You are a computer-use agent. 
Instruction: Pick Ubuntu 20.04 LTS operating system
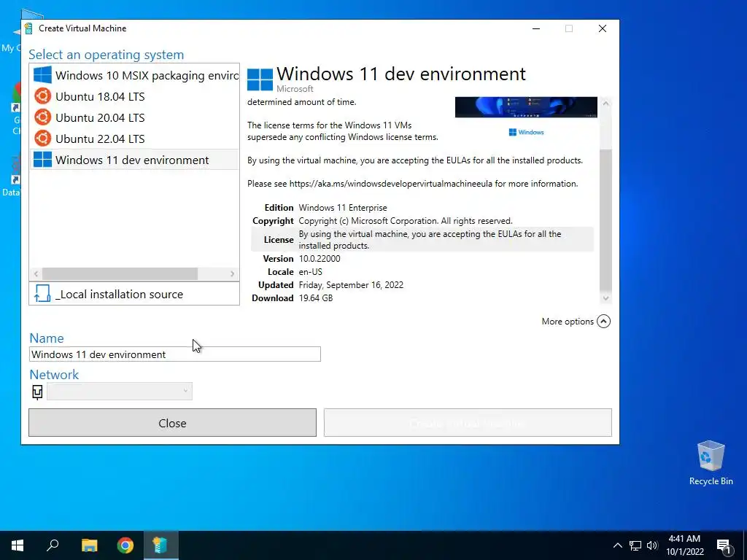134,117
